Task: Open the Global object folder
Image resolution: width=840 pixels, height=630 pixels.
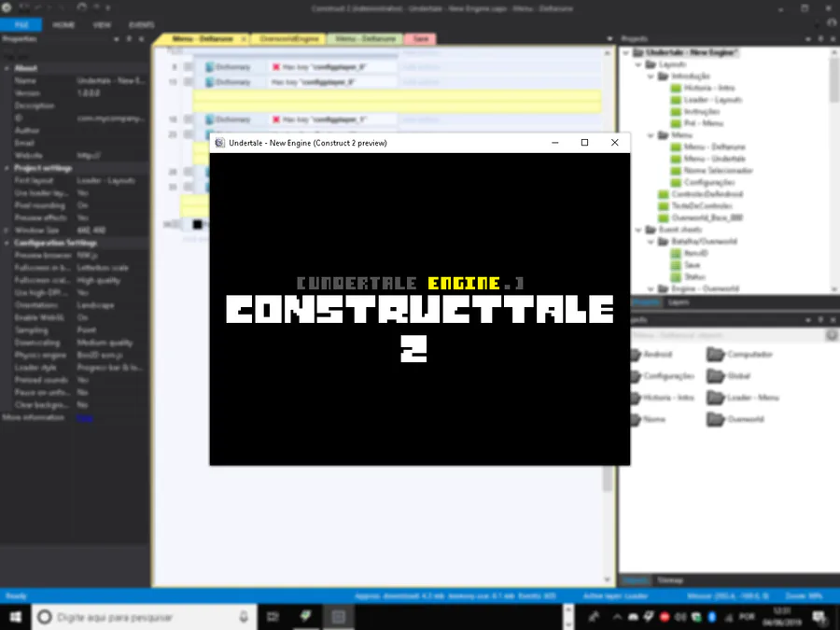Action: point(729,376)
